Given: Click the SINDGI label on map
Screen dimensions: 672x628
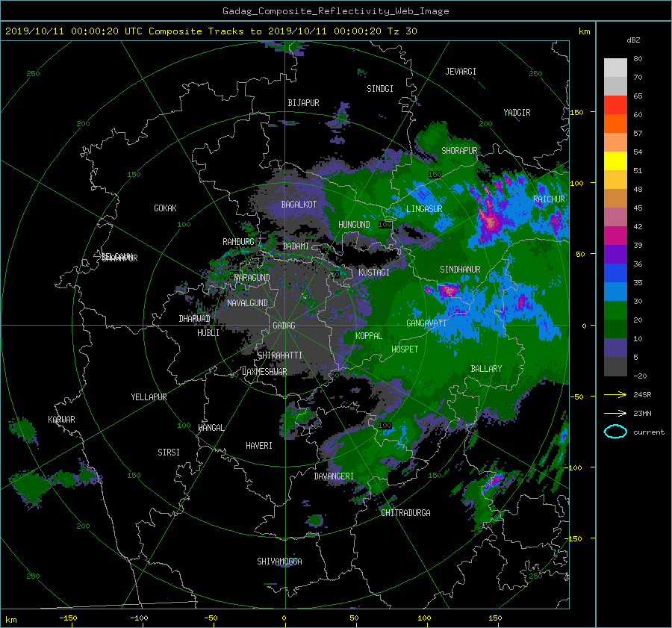Looking at the screenshot, I should point(380,89).
